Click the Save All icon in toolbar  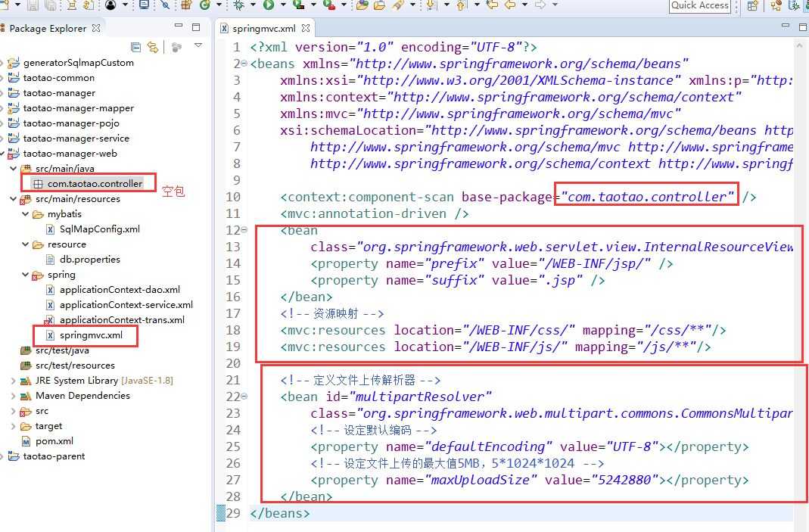click(x=51, y=5)
